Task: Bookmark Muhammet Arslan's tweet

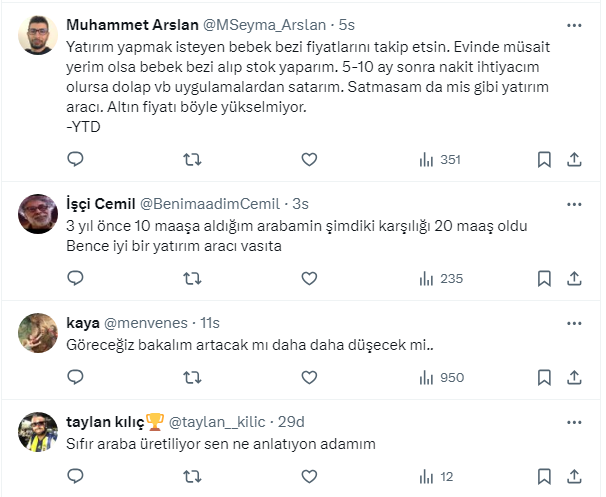Action: coord(544,159)
